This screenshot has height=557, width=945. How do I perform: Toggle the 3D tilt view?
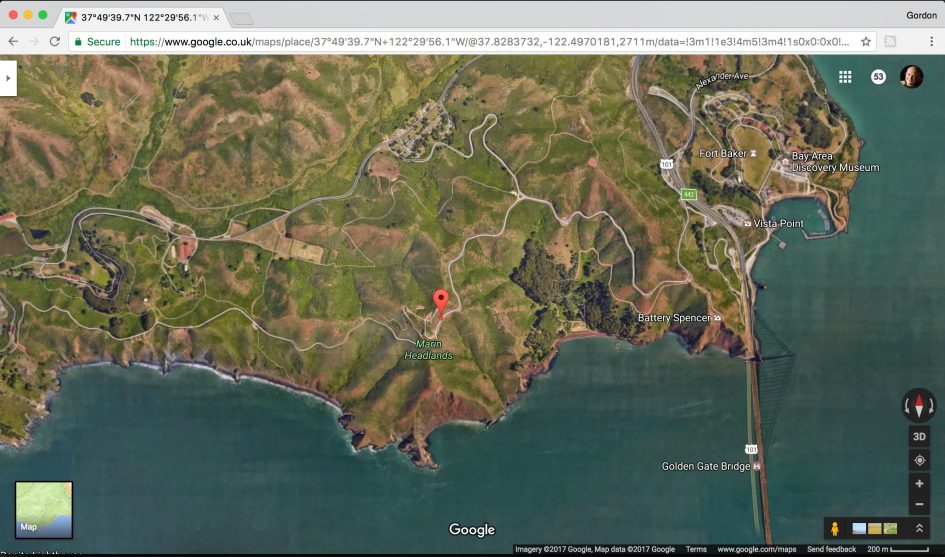919,436
